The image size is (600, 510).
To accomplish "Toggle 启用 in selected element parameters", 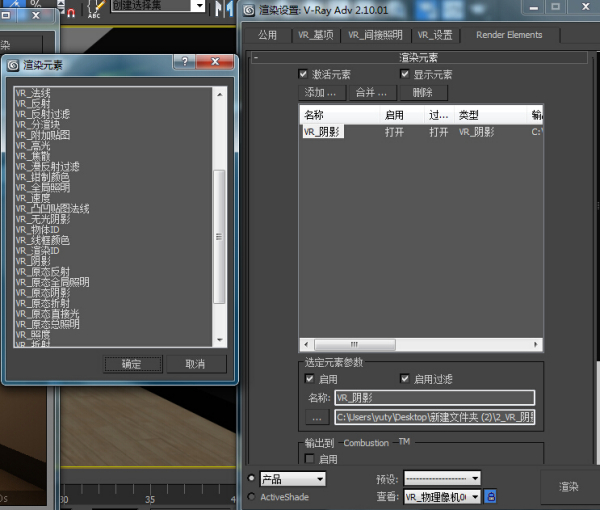I will point(310,379).
